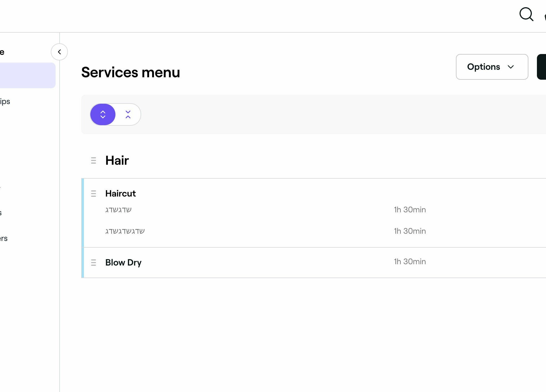The width and height of the screenshot is (546, 392).
Task: Switch to the collapse-all view
Action: 128,114
